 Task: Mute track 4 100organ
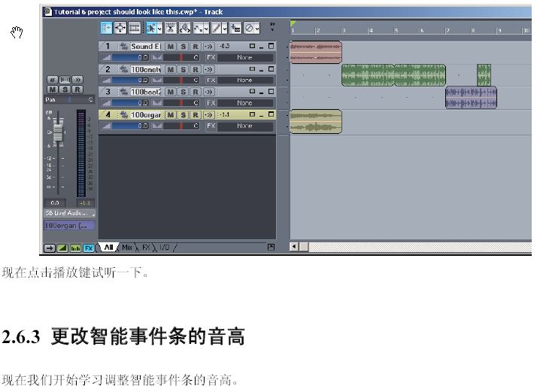click(x=171, y=115)
